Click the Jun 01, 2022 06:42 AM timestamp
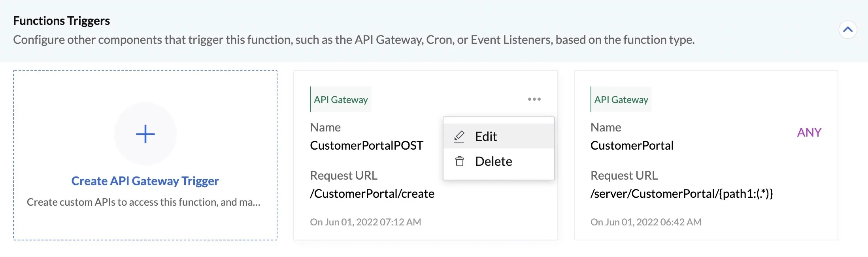868x257 pixels. (646, 222)
